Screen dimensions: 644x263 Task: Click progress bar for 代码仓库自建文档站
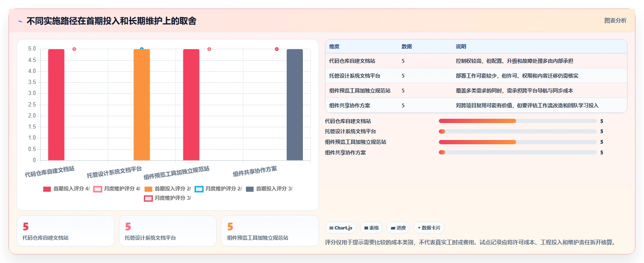click(518, 121)
